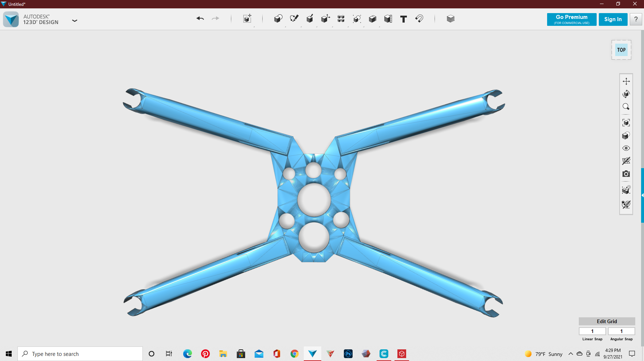Open the Mail app from the taskbar

point(259,354)
